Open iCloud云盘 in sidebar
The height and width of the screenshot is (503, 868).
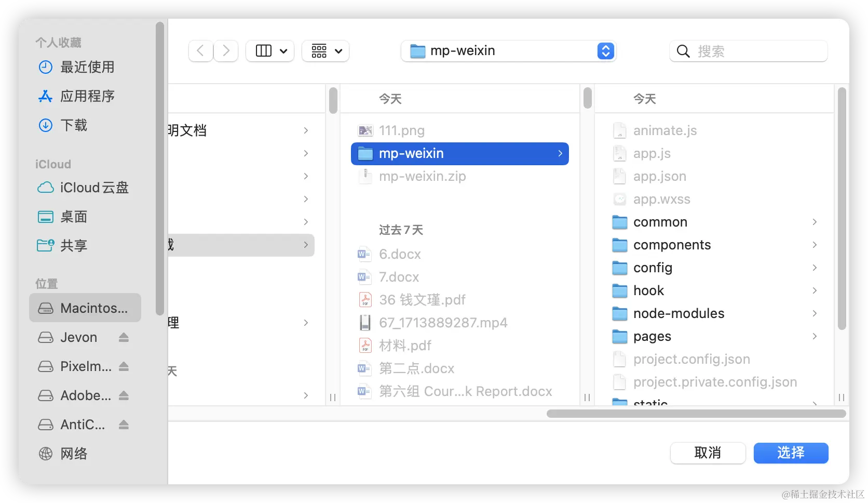pyautogui.click(x=86, y=188)
